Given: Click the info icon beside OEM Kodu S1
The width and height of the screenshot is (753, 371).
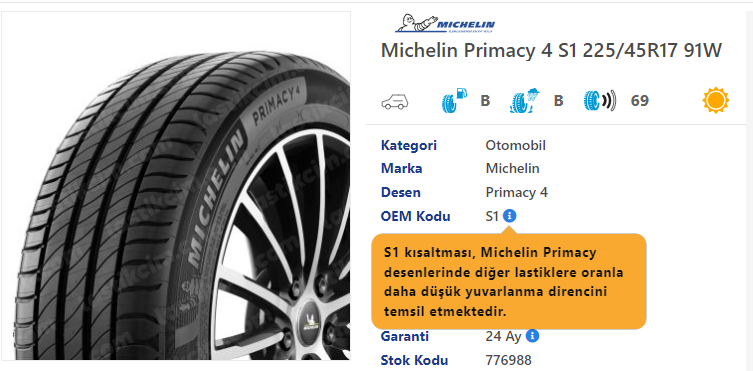Looking at the screenshot, I should tap(510, 216).
